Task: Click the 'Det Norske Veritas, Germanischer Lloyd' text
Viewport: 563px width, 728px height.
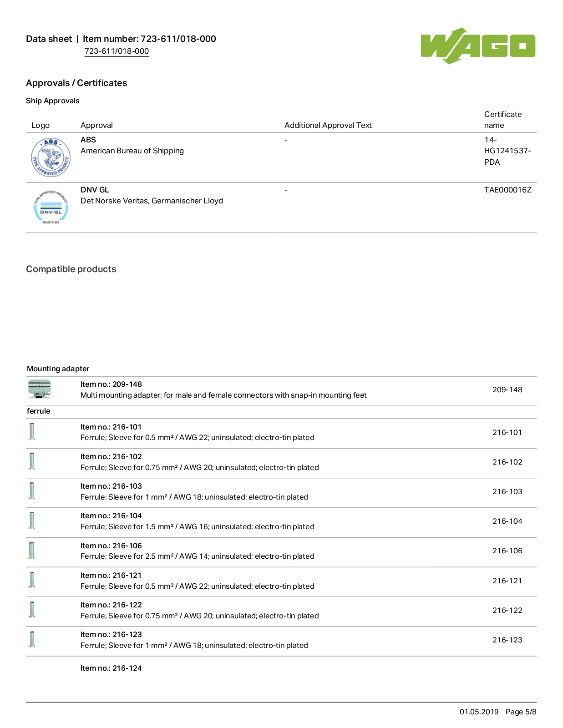Action: (152, 201)
